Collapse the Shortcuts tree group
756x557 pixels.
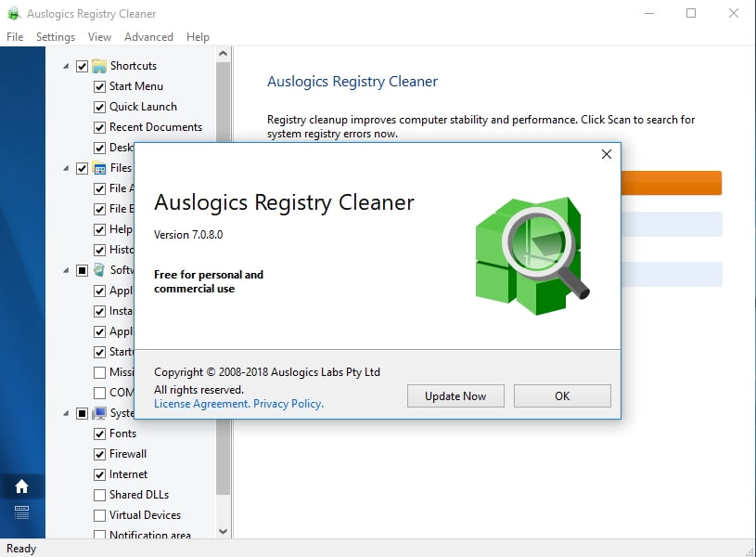point(66,66)
